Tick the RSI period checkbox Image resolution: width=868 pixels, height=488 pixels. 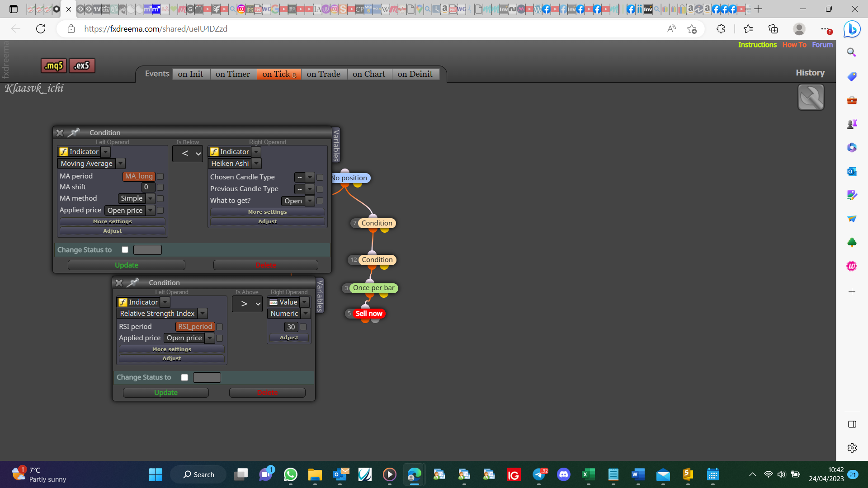click(219, 327)
